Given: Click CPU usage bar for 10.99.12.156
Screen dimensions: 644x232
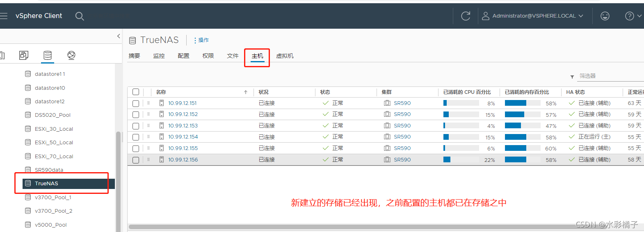Looking at the screenshot, I should pyautogui.click(x=461, y=159).
